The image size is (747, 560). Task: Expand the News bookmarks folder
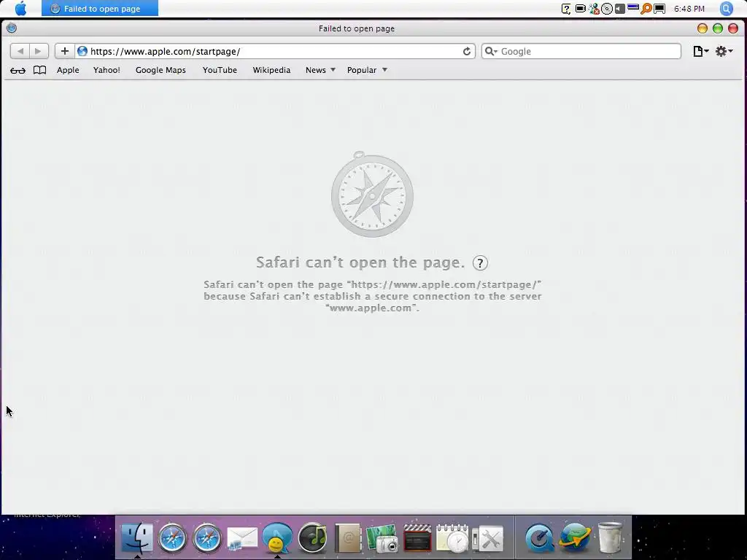coord(320,70)
